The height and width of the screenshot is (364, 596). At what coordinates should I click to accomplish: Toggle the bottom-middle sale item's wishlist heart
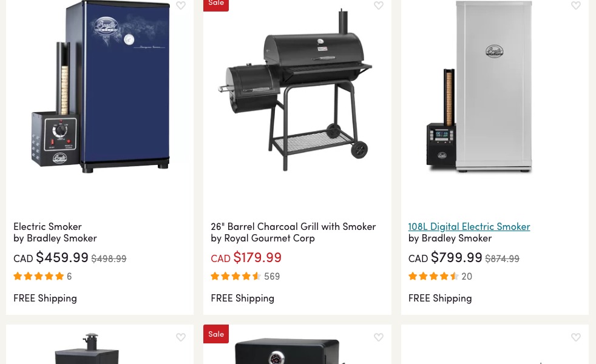[x=379, y=337]
